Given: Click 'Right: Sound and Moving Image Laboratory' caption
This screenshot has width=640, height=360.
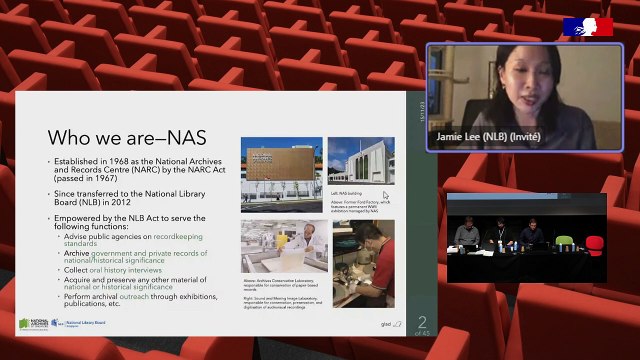Looking at the screenshot, I should 283,302.
